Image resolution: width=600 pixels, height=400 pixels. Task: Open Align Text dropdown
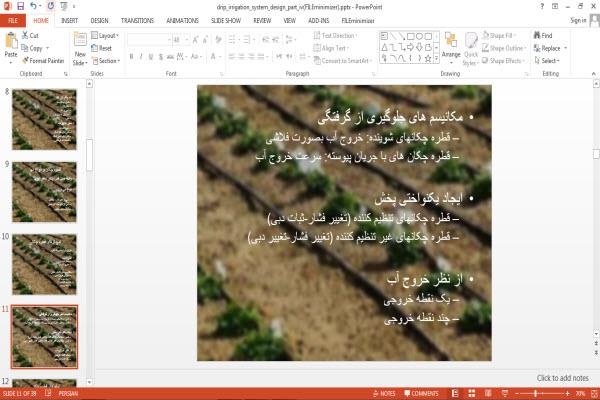331,48
